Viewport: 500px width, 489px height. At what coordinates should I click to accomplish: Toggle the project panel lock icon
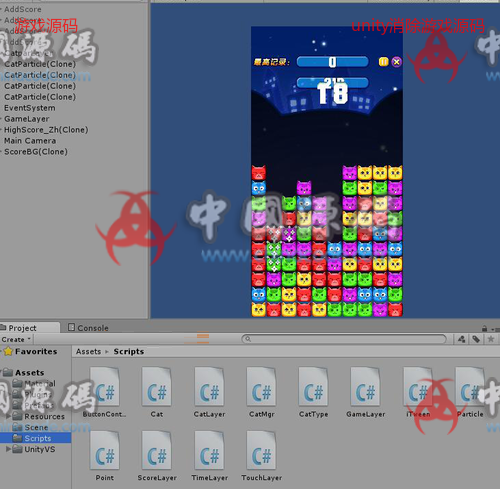coord(485,328)
